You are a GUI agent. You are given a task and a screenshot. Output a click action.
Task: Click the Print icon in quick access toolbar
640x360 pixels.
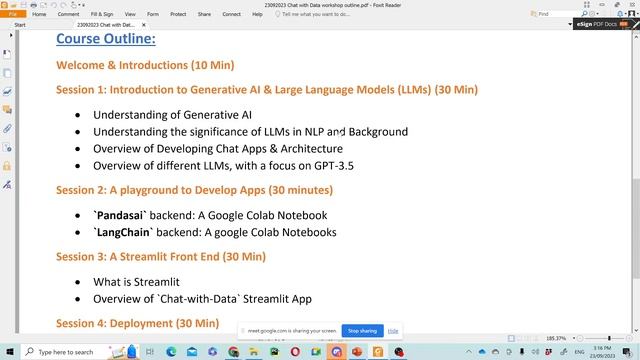(33, 5)
